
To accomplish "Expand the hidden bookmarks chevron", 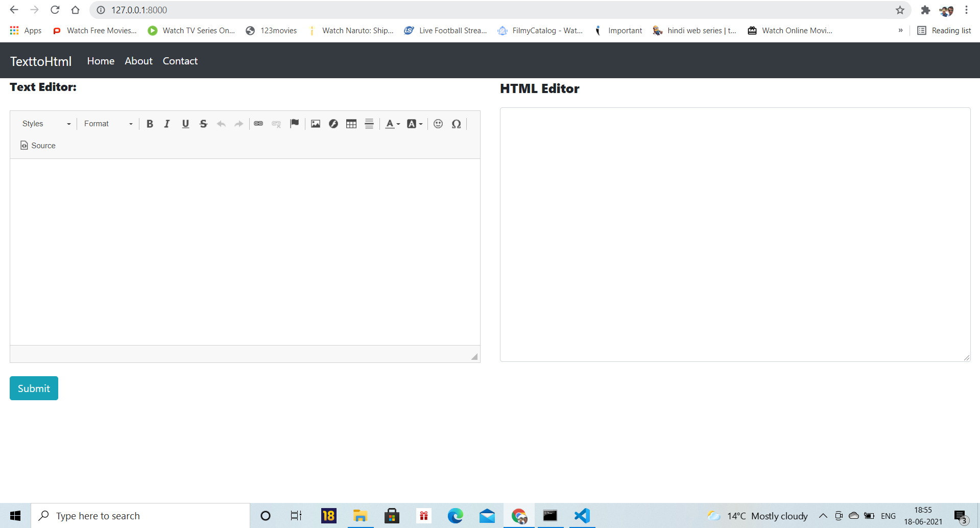I will click(x=900, y=31).
